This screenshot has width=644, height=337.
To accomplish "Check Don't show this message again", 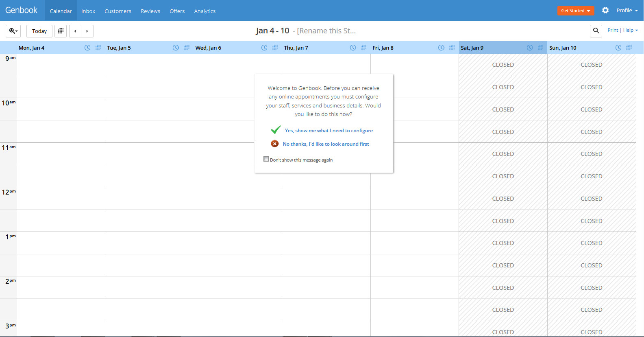I will click(x=266, y=159).
